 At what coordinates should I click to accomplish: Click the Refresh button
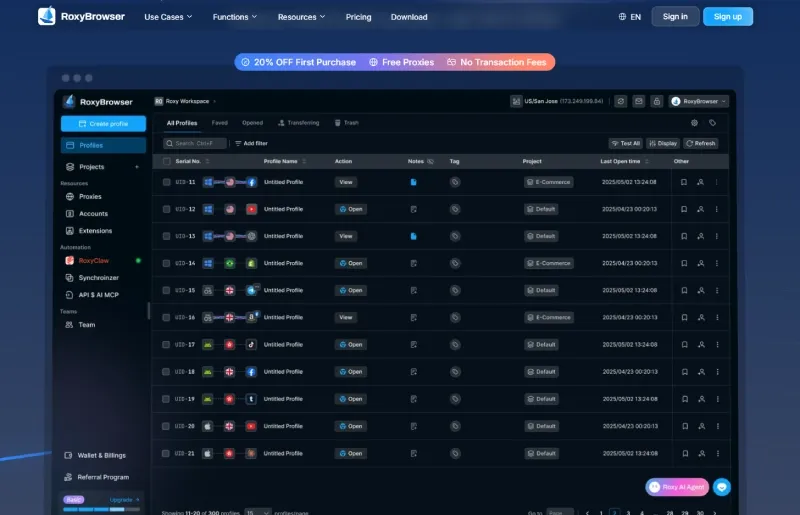(x=701, y=143)
